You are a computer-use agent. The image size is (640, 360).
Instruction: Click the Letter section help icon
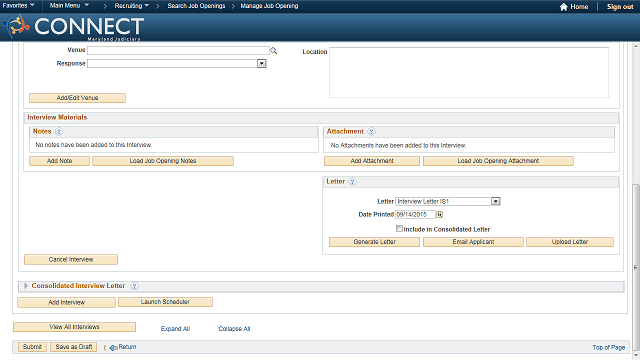(x=352, y=182)
